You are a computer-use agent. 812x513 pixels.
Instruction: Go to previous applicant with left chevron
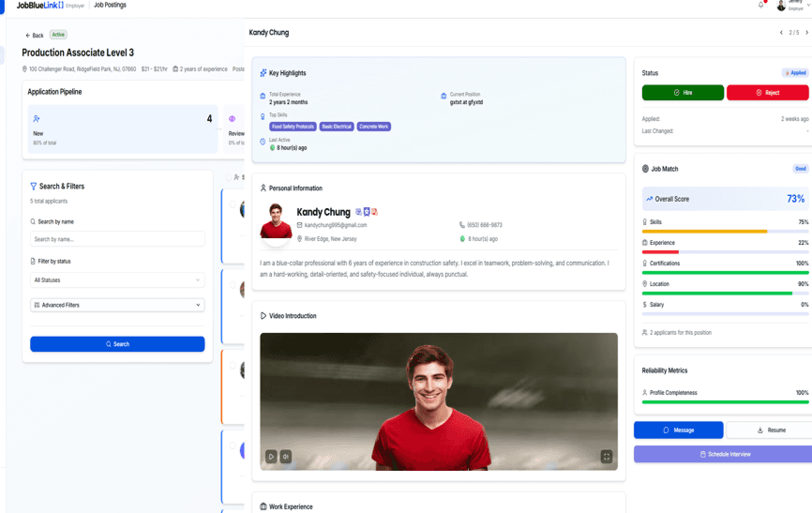click(781, 33)
